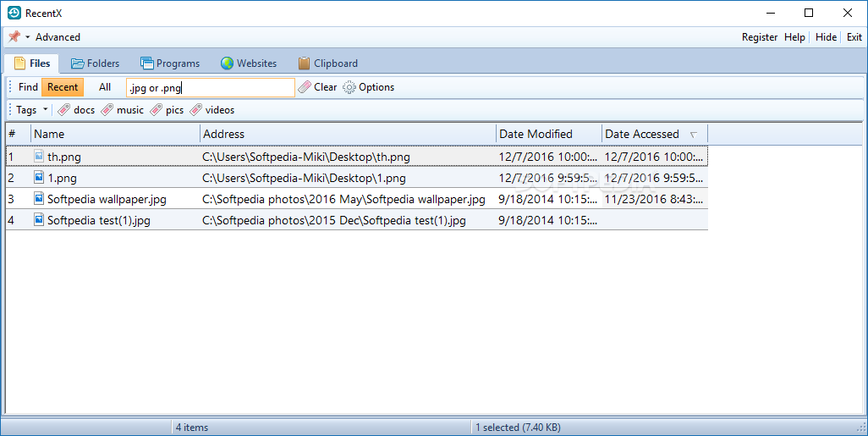Click the resize grip in status bar corner
The height and width of the screenshot is (436, 868).
(860, 428)
